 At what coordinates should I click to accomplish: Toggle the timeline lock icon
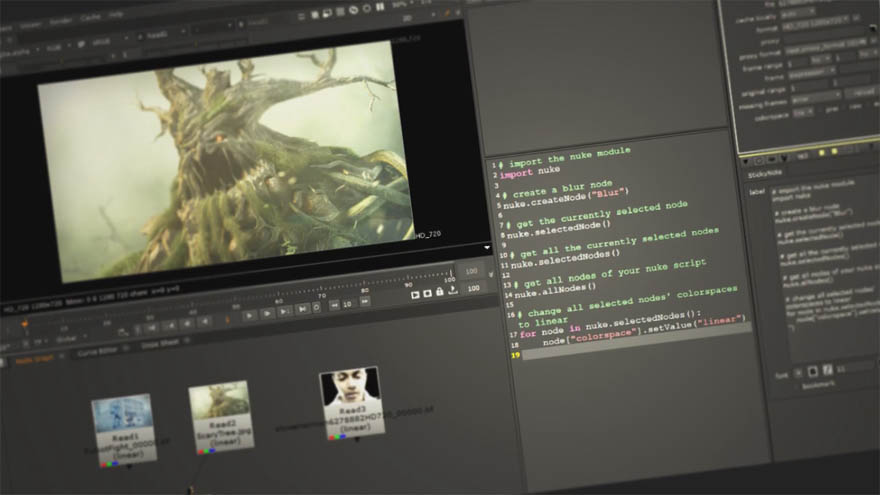439,292
